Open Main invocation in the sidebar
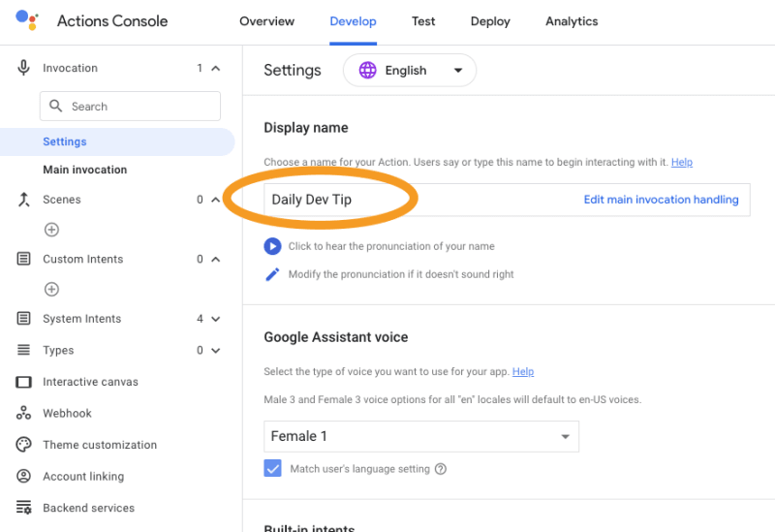 pyautogui.click(x=85, y=170)
